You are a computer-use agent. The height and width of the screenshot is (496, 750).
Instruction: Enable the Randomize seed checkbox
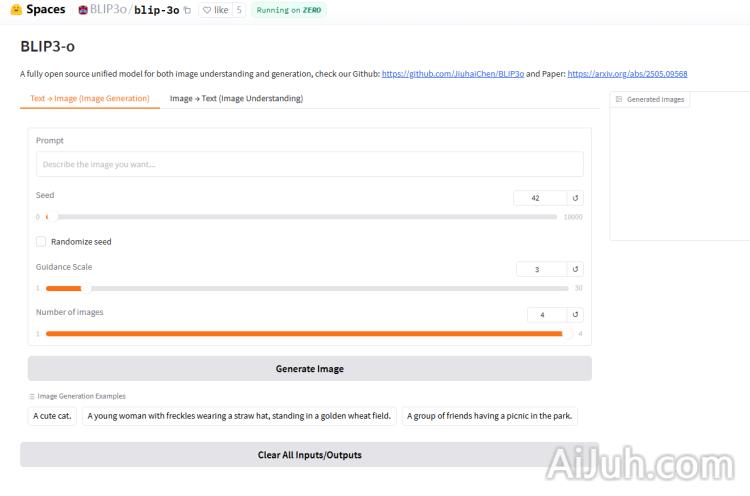click(41, 241)
